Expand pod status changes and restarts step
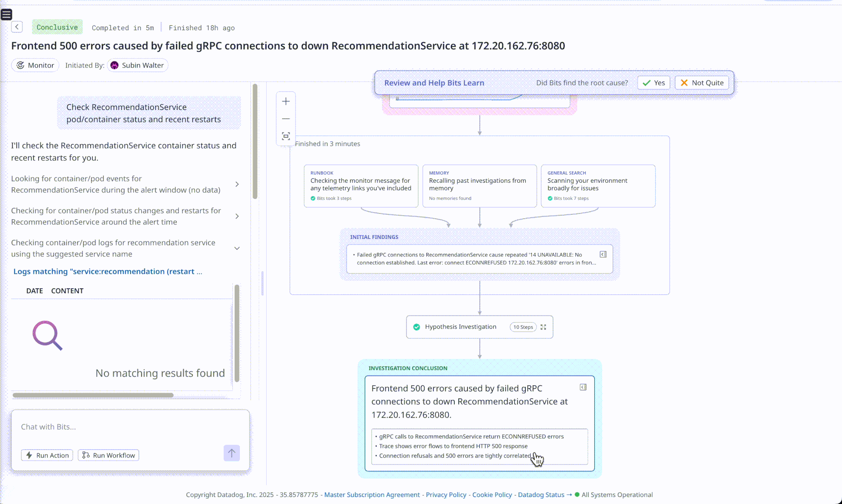Image resolution: width=842 pixels, height=504 pixels. (x=237, y=217)
